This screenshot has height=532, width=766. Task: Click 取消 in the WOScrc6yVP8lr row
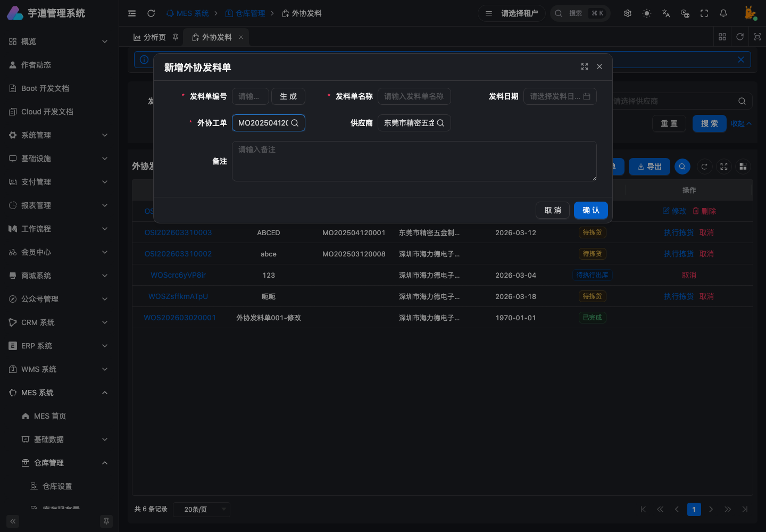tap(689, 275)
